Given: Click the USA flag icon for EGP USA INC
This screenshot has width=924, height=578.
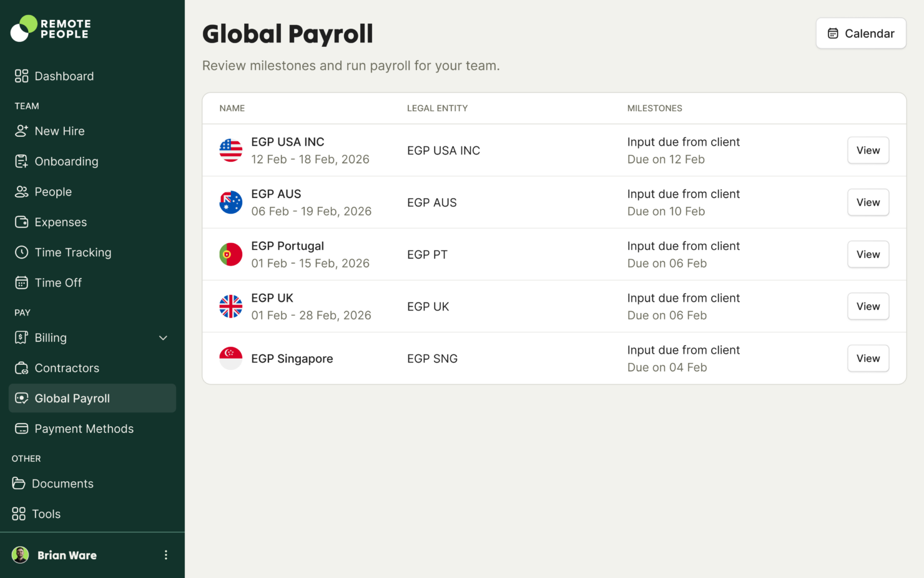Looking at the screenshot, I should (x=231, y=150).
